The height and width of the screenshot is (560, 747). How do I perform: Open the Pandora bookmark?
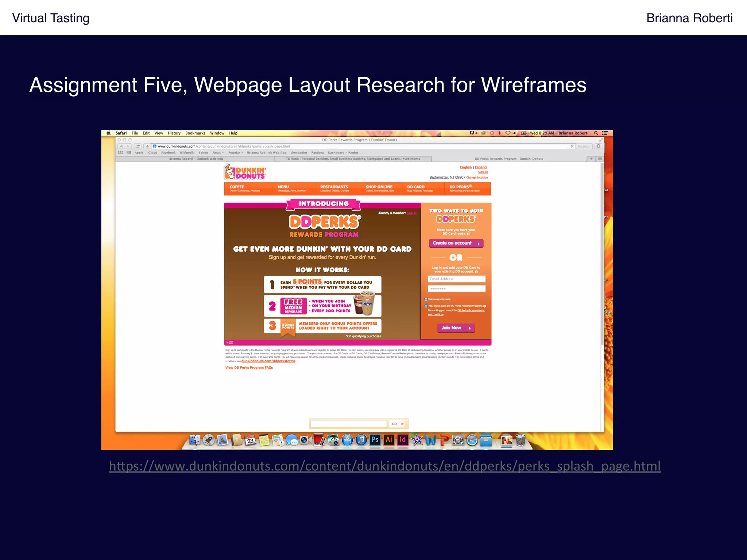pyautogui.click(x=317, y=153)
